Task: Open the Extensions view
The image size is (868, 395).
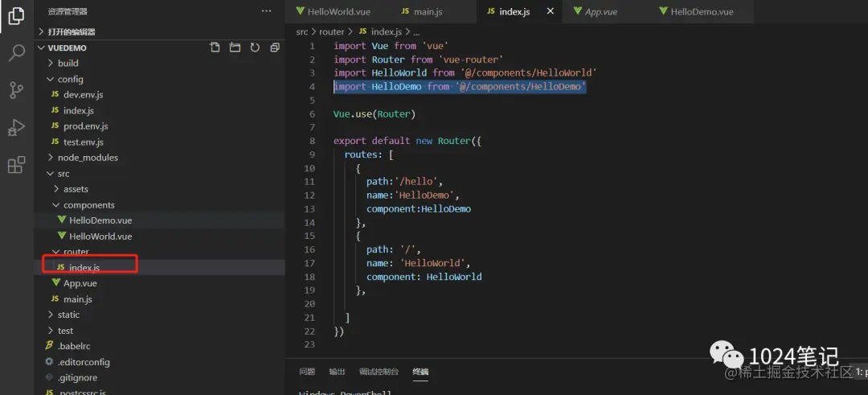Action: click(x=17, y=165)
